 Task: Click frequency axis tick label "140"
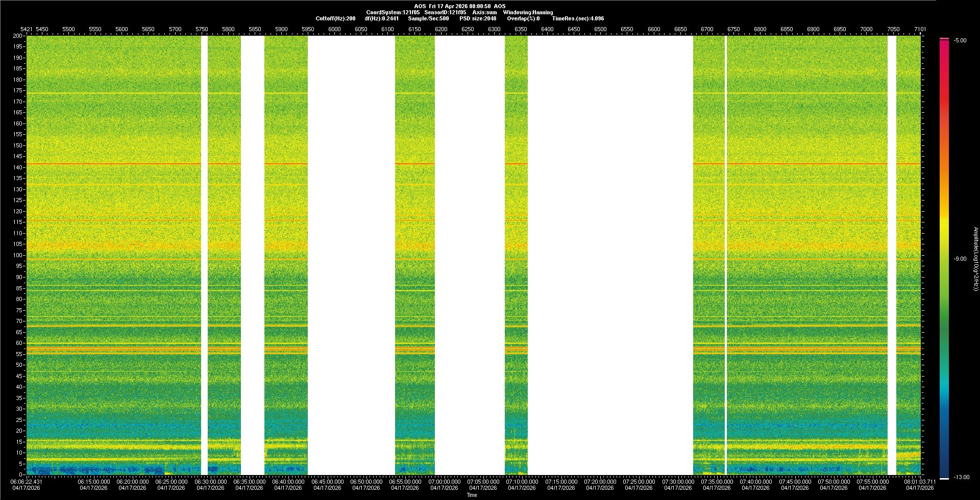point(18,167)
